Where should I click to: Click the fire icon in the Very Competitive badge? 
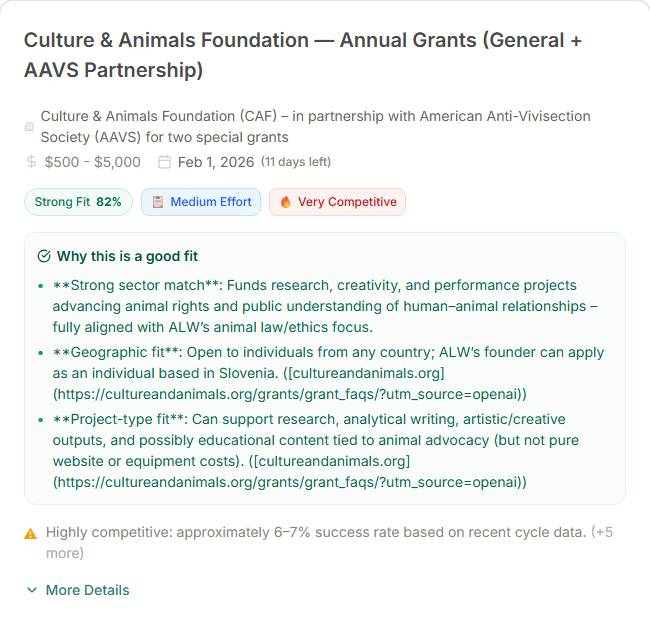click(x=285, y=202)
